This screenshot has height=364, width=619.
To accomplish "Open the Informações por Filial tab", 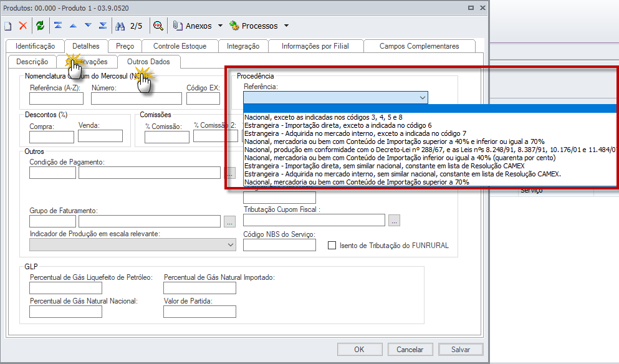I will [315, 46].
